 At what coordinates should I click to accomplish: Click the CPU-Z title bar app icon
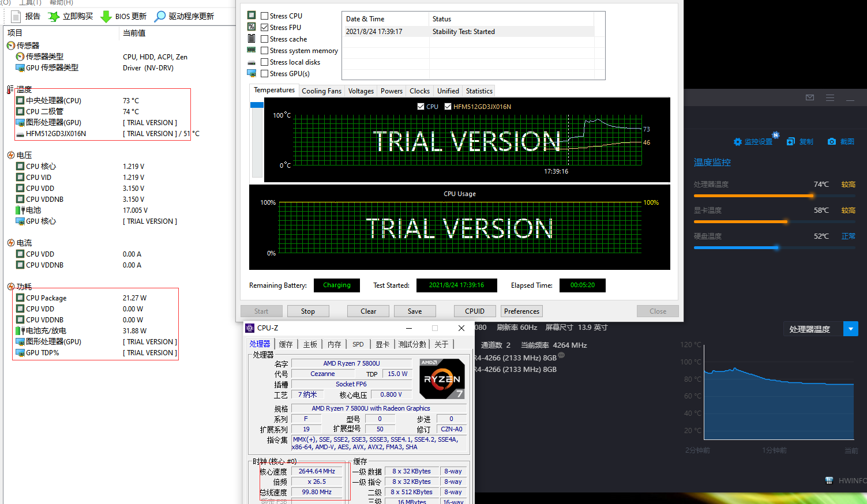[x=250, y=328]
